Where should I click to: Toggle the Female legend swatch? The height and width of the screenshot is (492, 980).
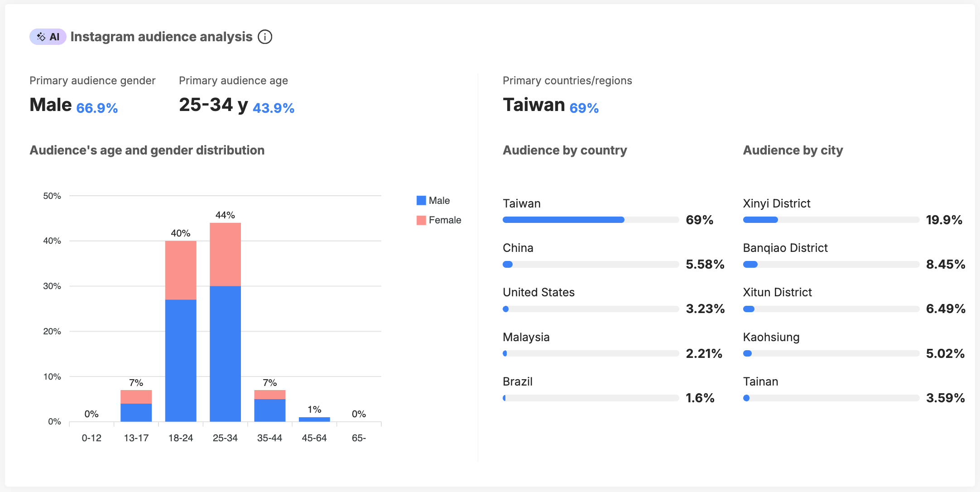click(x=421, y=220)
